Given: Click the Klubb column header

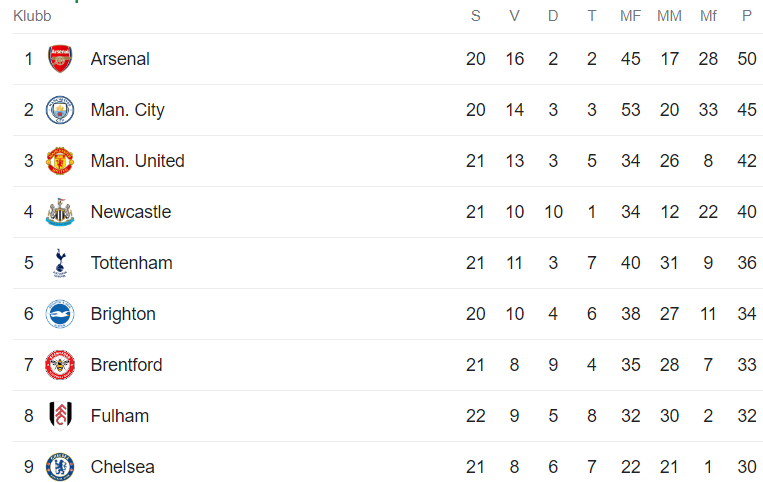Looking at the screenshot, I should click(x=32, y=16).
